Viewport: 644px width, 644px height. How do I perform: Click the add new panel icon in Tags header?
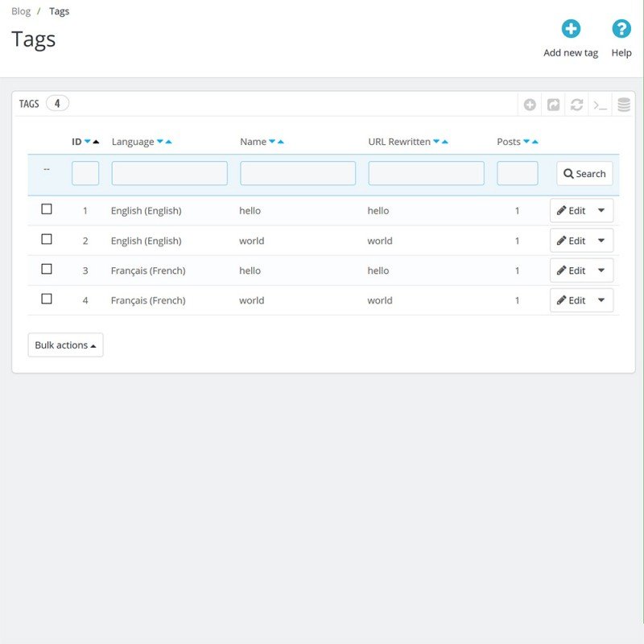pyautogui.click(x=530, y=105)
